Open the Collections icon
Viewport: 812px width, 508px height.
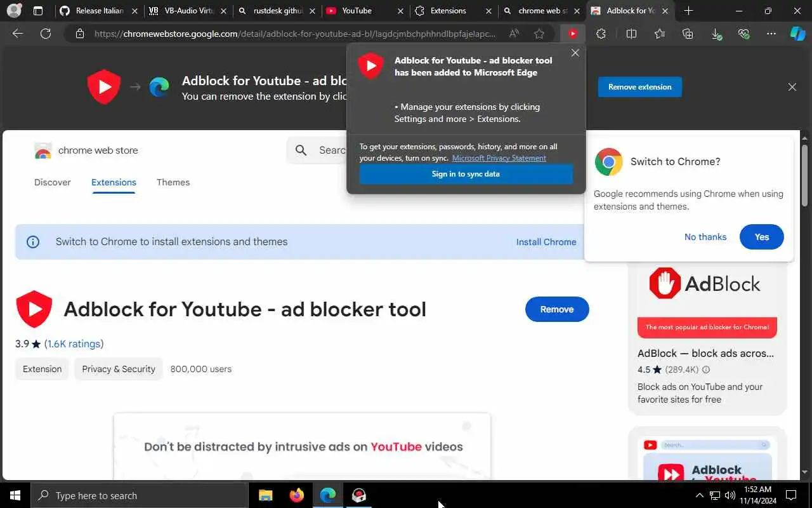coord(688,34)
